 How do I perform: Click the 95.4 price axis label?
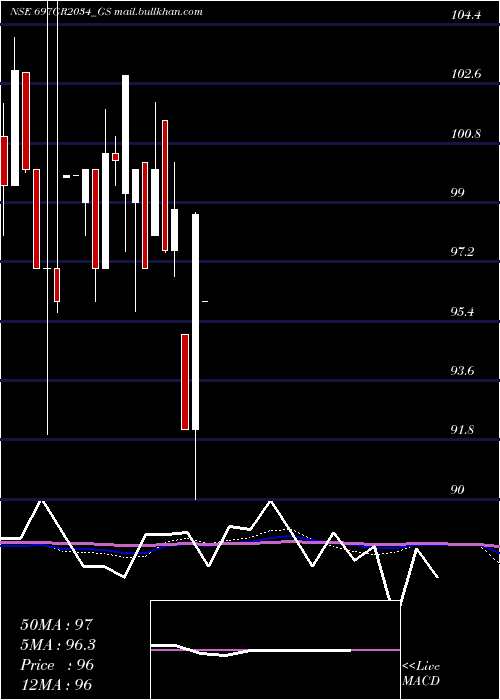point(462,312)
